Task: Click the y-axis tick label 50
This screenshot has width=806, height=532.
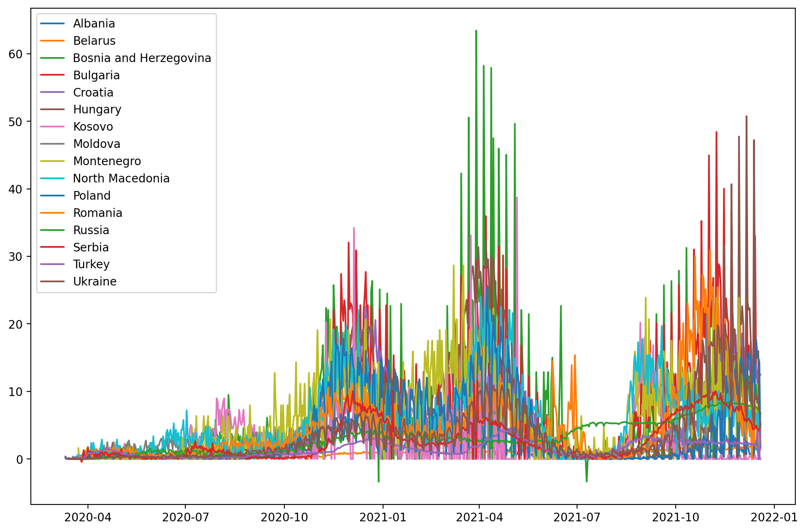Action: coord(16,122)
